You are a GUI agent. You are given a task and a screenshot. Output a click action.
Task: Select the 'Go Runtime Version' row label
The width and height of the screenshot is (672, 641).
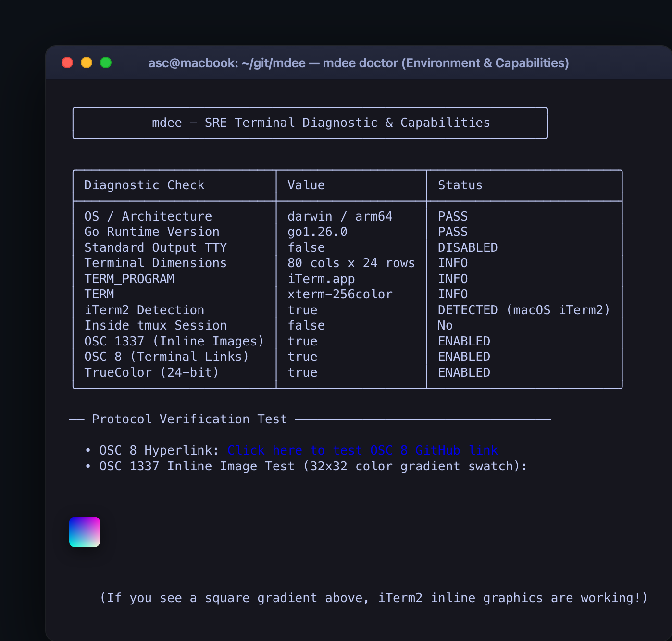tap(152, 232)
